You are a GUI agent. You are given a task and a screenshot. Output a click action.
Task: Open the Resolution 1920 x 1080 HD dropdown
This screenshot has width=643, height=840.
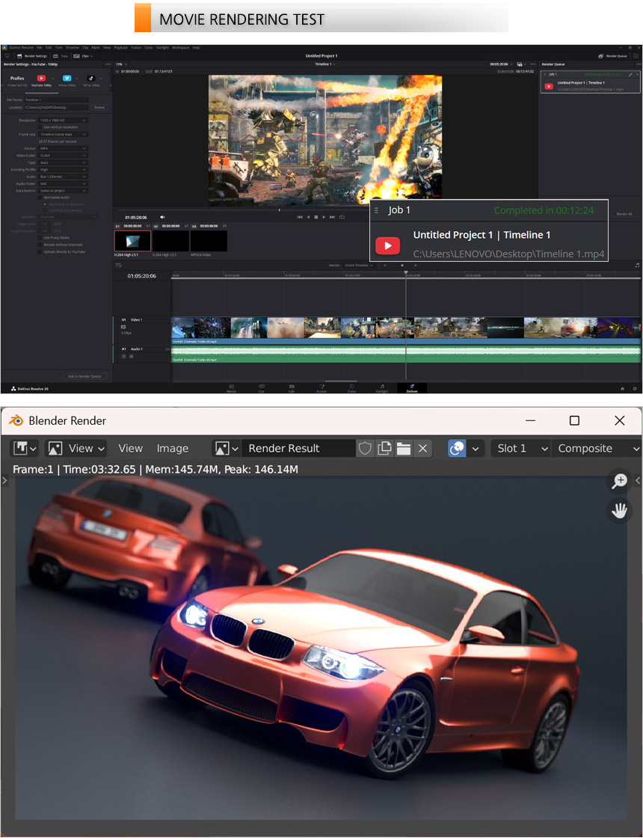(63, 120)
